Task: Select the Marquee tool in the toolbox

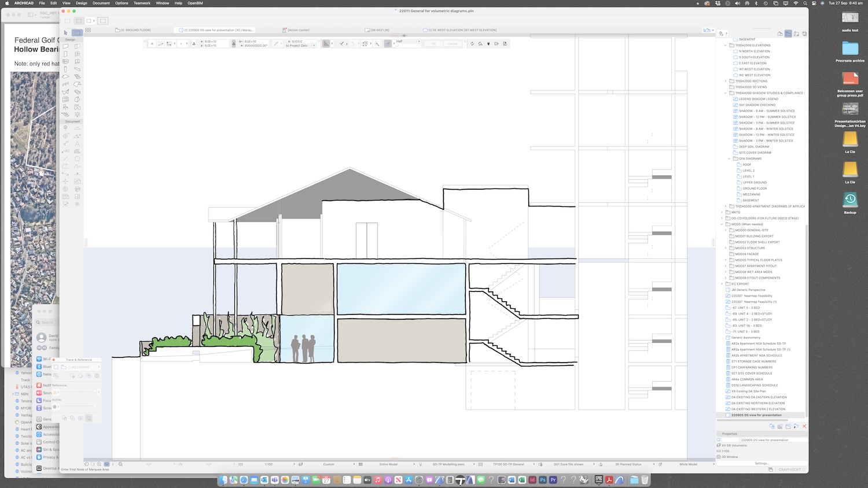Action: 77,33
